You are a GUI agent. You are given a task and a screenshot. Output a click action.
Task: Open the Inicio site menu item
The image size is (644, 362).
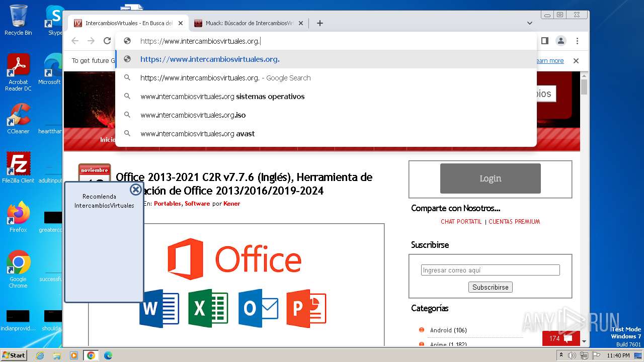tap(108, 140)
